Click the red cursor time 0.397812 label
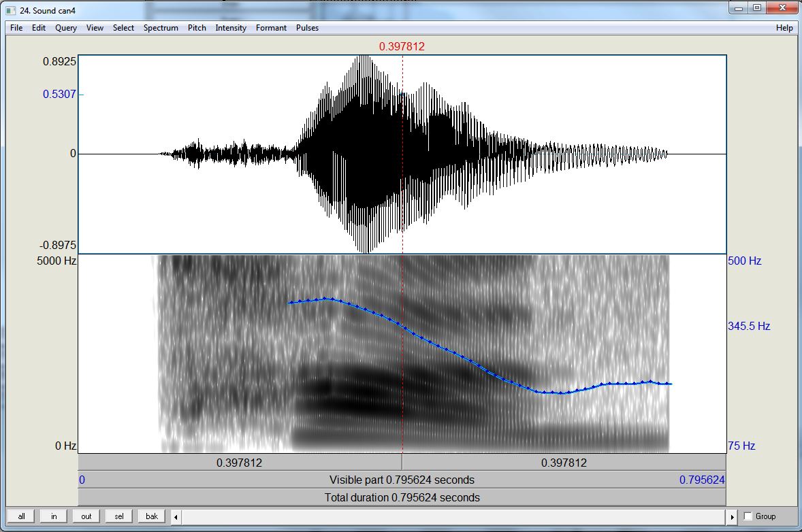802x532 pixels. 402,46
